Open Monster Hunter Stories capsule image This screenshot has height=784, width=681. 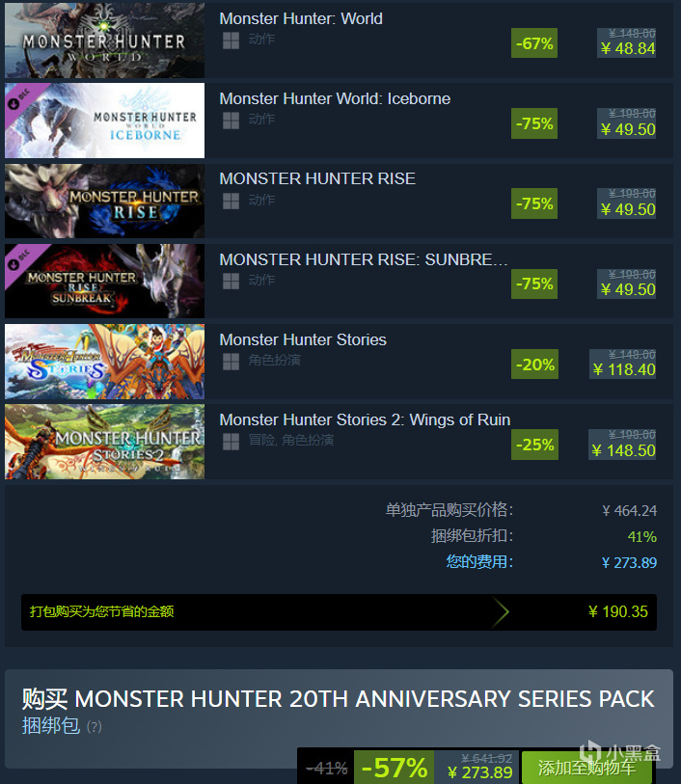coord(104,362)
